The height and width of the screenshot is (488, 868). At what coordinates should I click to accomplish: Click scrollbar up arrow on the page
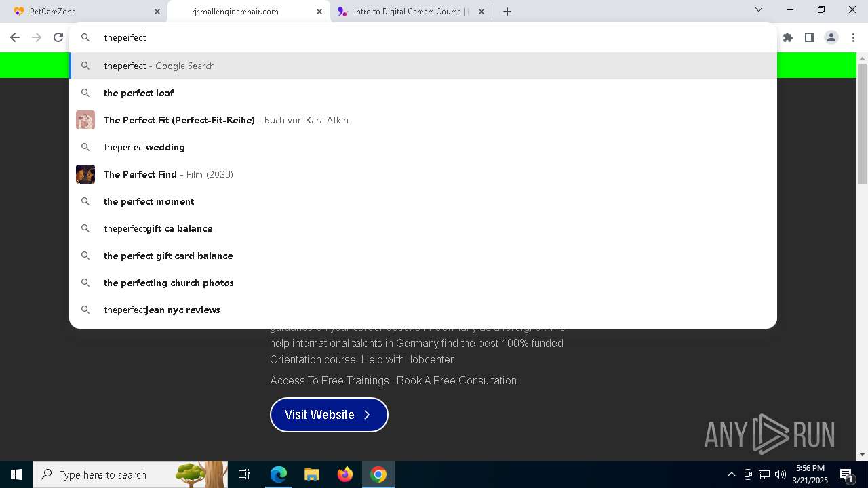[862, 58]
